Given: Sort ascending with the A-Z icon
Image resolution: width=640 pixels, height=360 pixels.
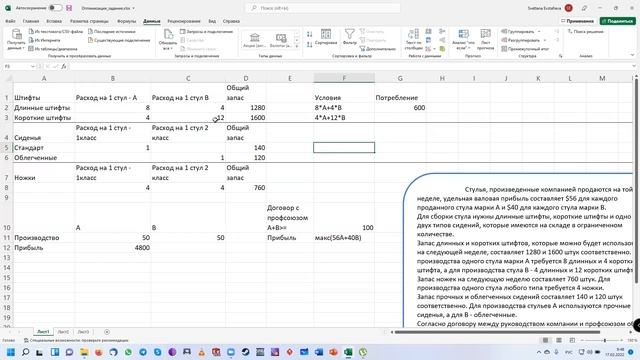Looking at the screenshot, I should pos(309,34).
